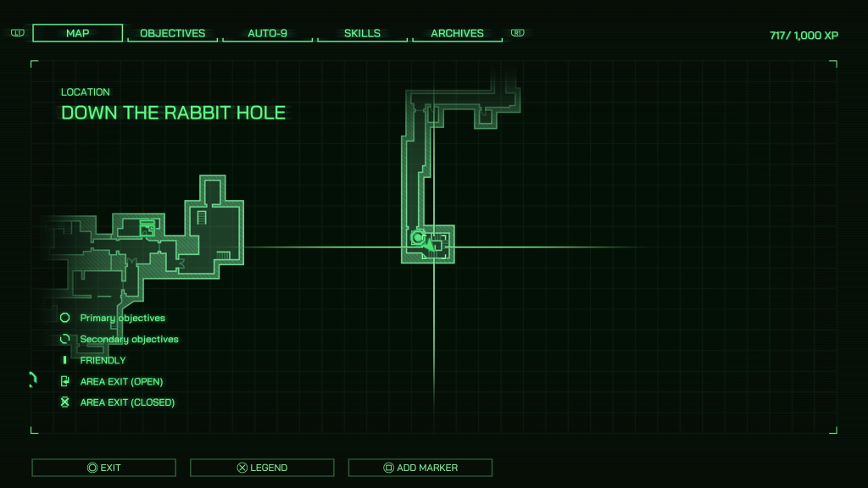
Task: Click the R1 bumper icon
Action: tap(518, 33)
